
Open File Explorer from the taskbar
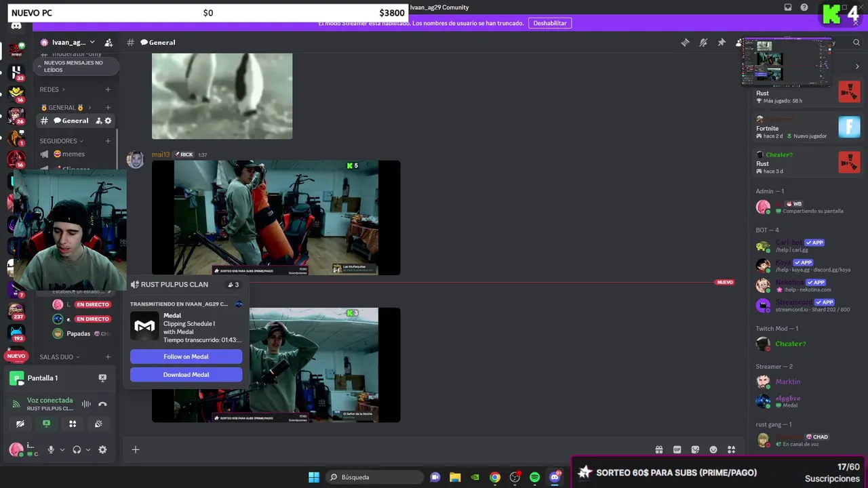[455, 477]
